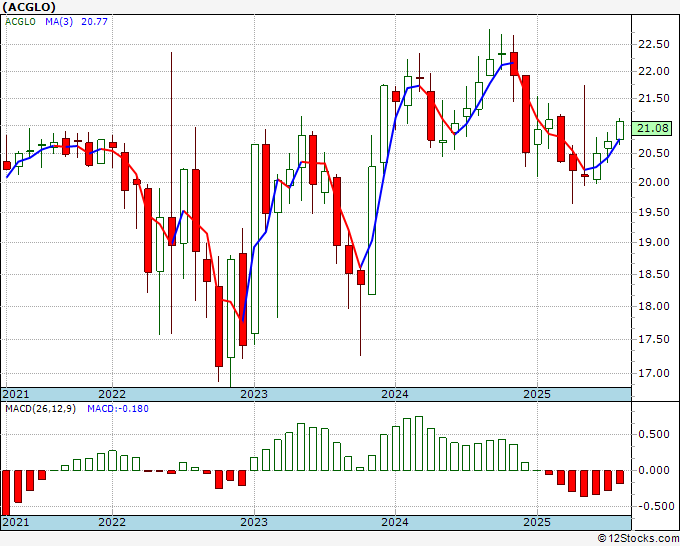Click the 19.00 price axis label

(654, 242)
